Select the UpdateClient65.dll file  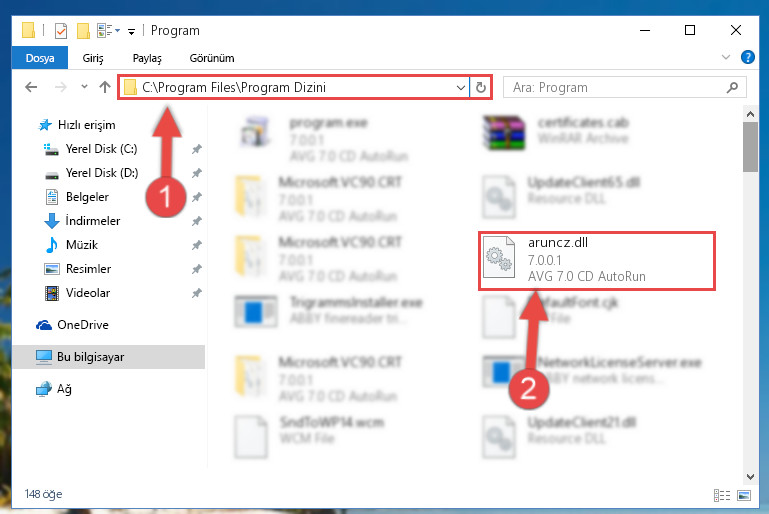tap(561, 196)
